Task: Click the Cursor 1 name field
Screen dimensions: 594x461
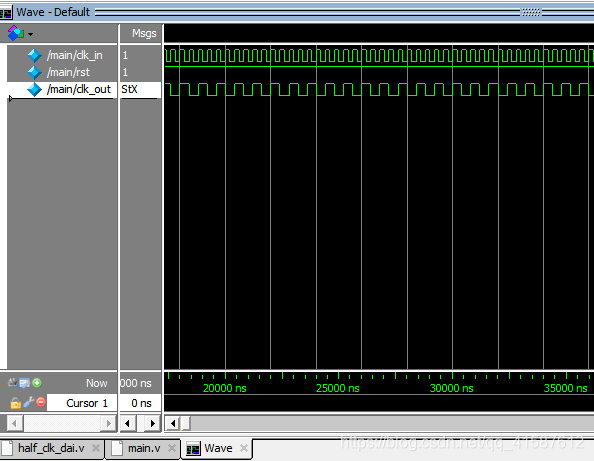Action: click(81, 403)
